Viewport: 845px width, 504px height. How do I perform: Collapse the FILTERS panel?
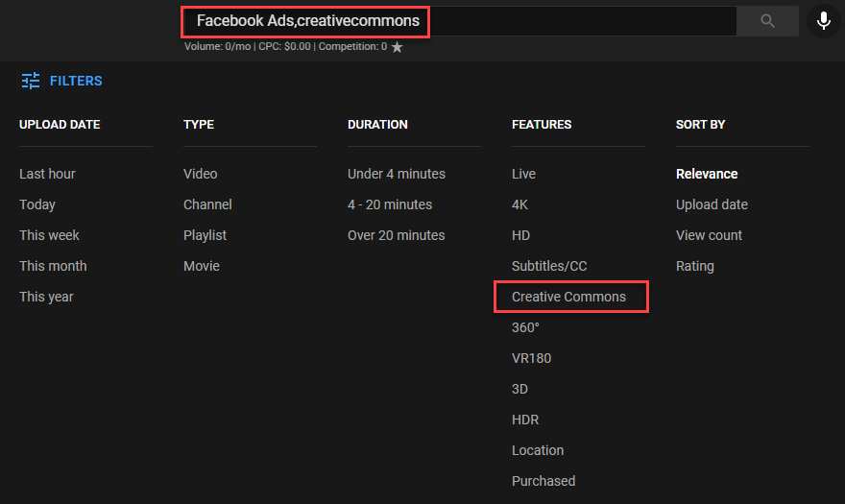pyautogui.click(x=76, y=81)
